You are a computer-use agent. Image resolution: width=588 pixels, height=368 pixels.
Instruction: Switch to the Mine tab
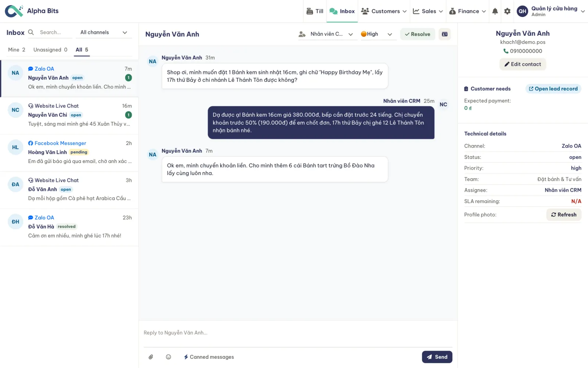[x=17, y=50]
